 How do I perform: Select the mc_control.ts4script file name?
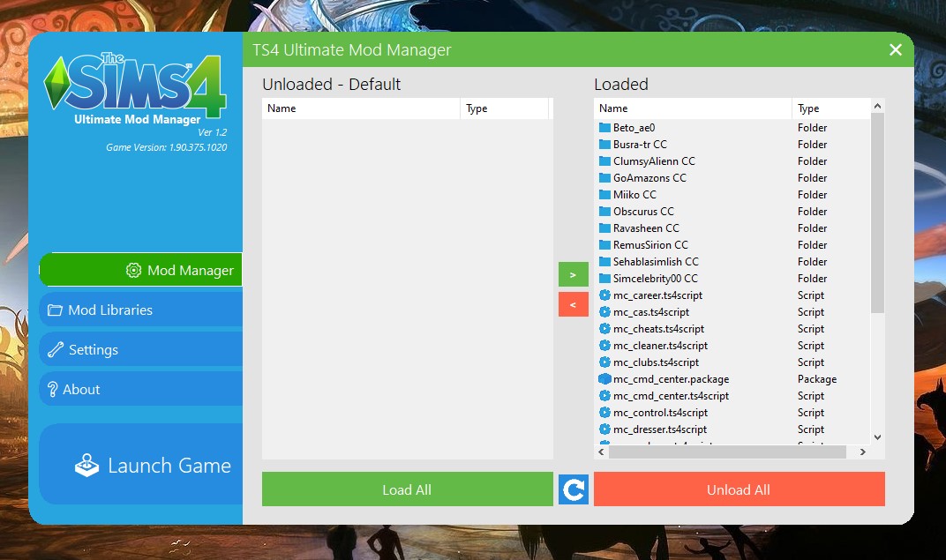(x=661, y=413)
